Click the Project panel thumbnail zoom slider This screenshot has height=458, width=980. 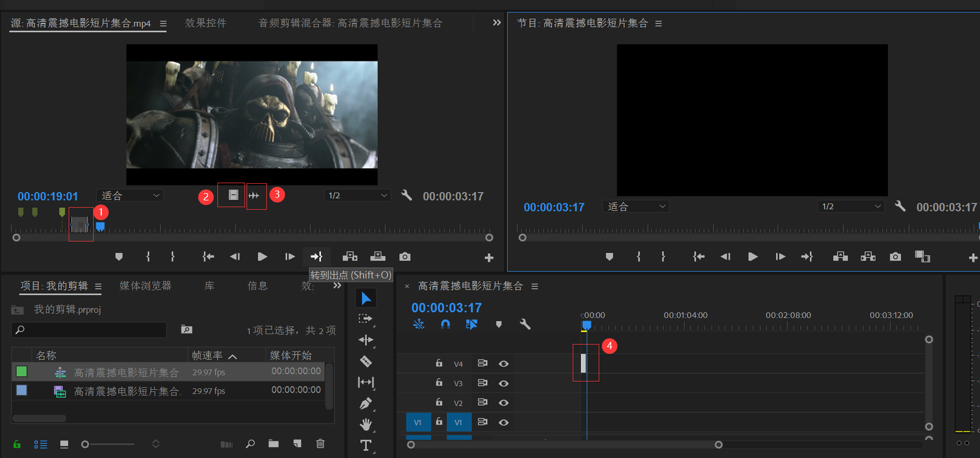coord(109,444)
